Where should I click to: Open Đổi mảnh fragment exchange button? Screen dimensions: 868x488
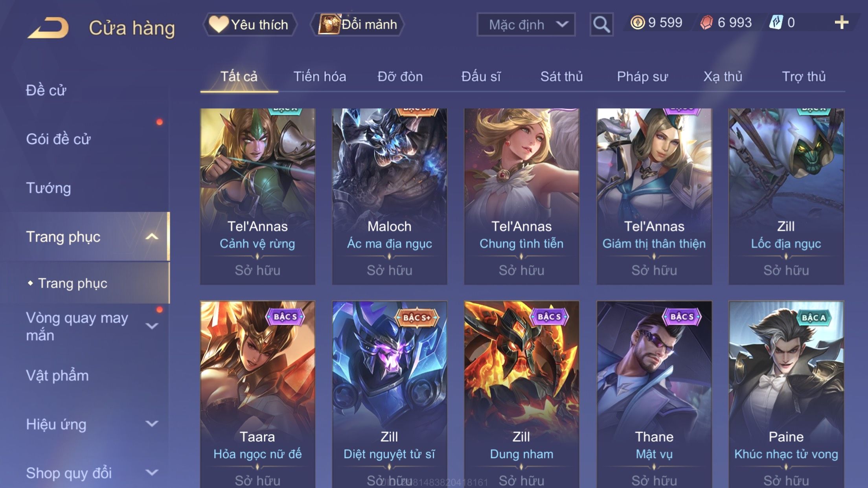[357, 24]
